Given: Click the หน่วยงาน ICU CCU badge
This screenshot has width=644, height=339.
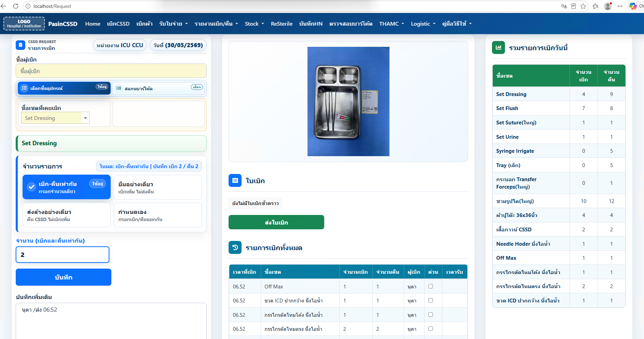Looking at the screenshot, I should pyautogui.click(x=120, y=45).
